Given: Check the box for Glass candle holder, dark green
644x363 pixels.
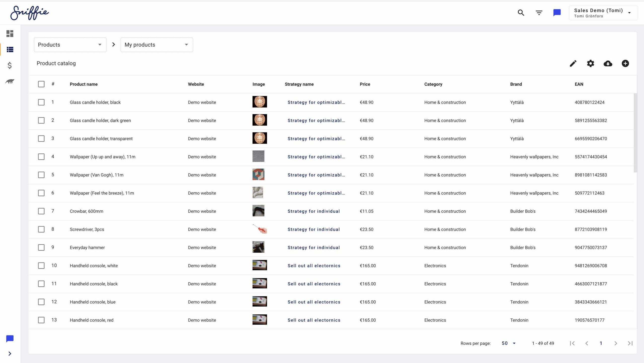Looking at the screenshot, I should click(41, 120).
